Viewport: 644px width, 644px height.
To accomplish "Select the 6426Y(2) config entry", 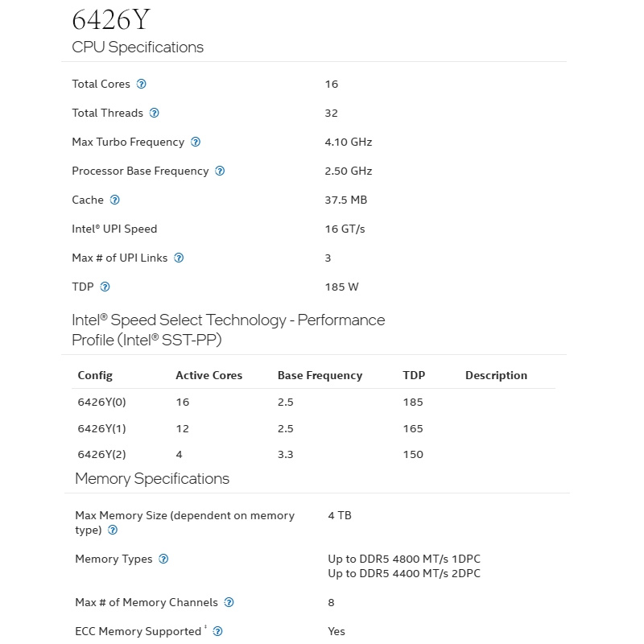I will 102,455.
